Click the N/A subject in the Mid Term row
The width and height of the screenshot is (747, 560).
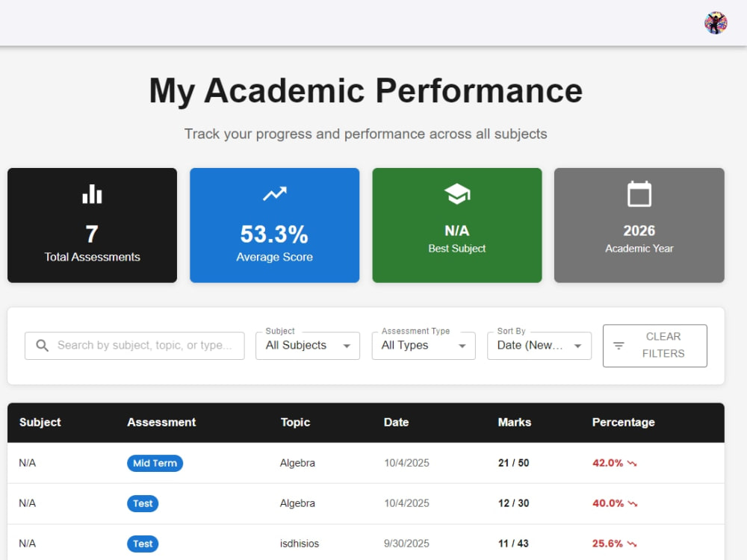(x=27, y=464)
